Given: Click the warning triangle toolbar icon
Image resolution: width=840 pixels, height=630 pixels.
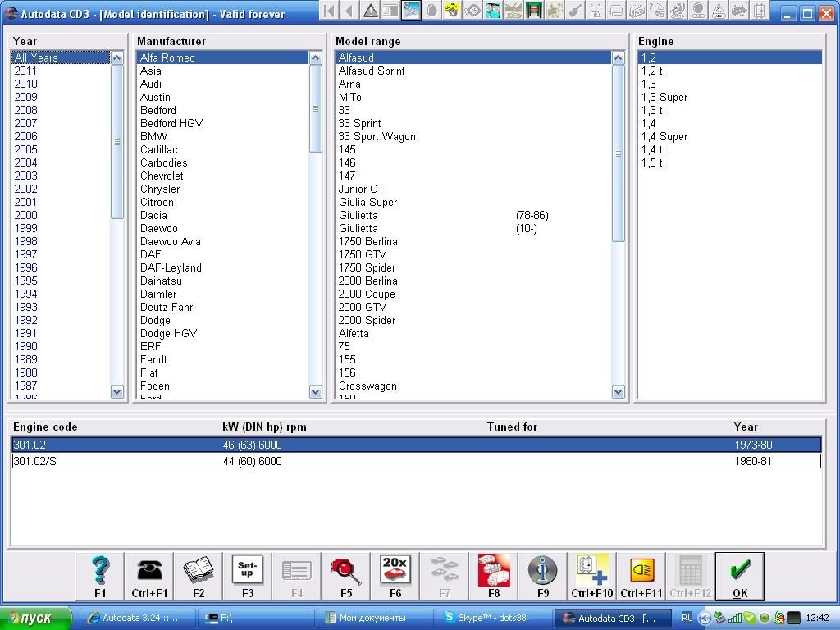Looking at the screenshot, I should 370,10.
